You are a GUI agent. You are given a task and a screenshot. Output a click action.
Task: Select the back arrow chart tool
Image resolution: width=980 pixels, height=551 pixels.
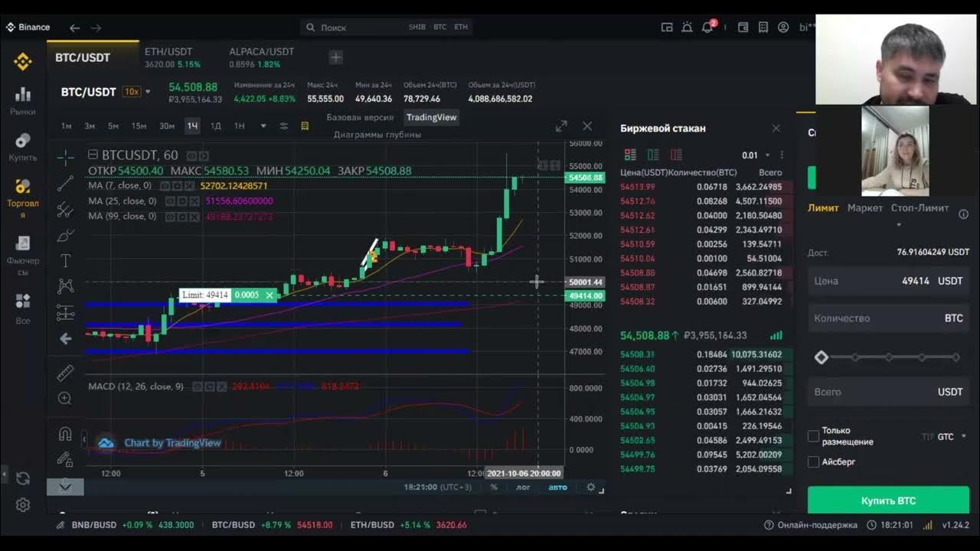(x=66, y=338)
